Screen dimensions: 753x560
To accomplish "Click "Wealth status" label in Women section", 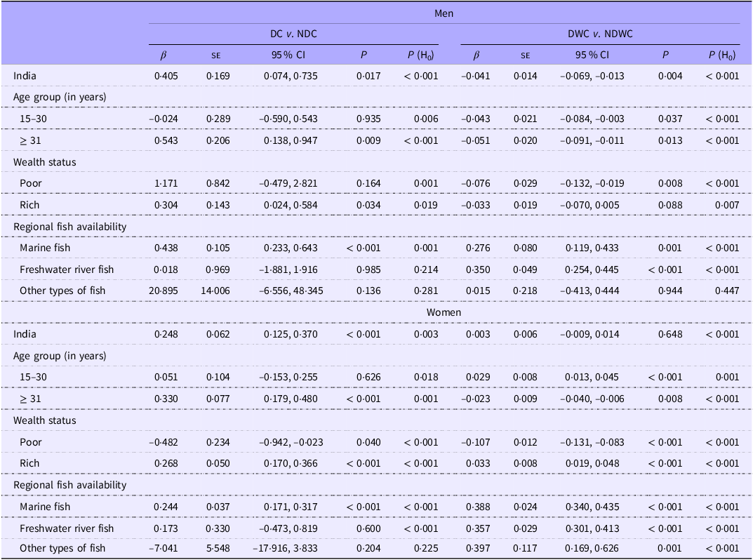I will pyautogui.click(x=45, y=420).
